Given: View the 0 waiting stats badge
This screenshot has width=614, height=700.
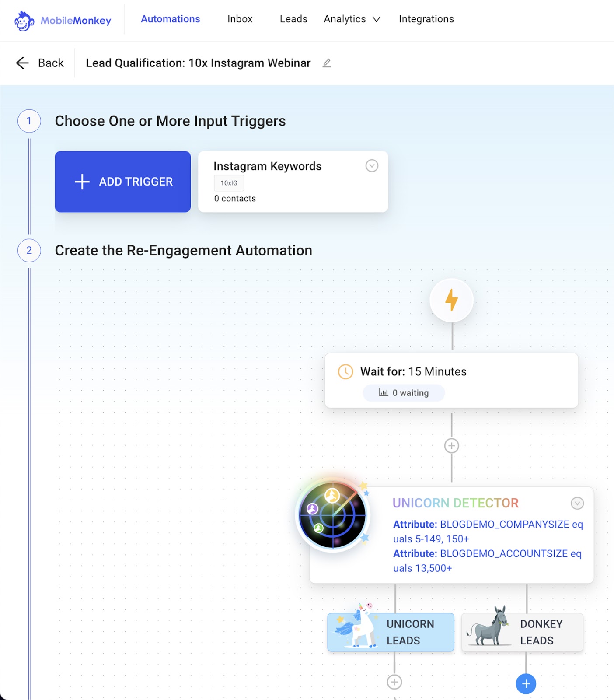Looking at the screenshot, I should pyautogui.click(x=404, y=393).
